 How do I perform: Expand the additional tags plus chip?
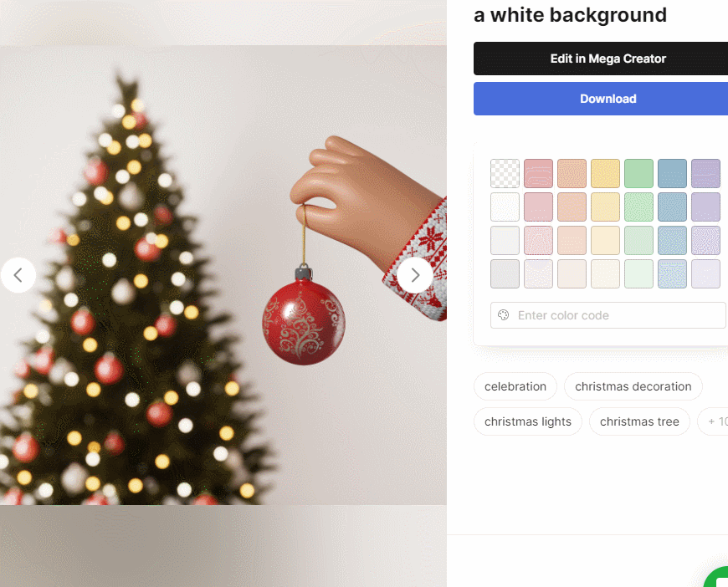coord(714,421)
